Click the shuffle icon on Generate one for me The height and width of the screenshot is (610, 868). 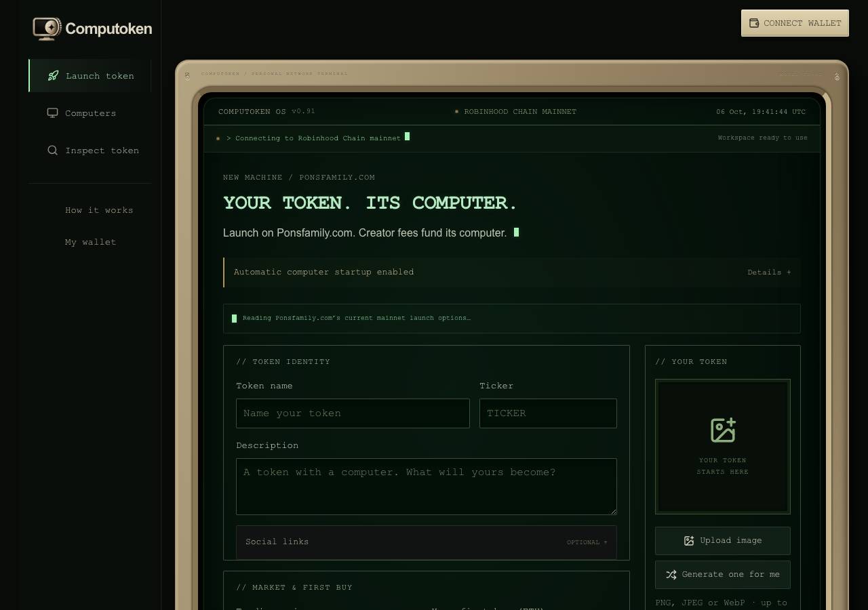point(671,575)
